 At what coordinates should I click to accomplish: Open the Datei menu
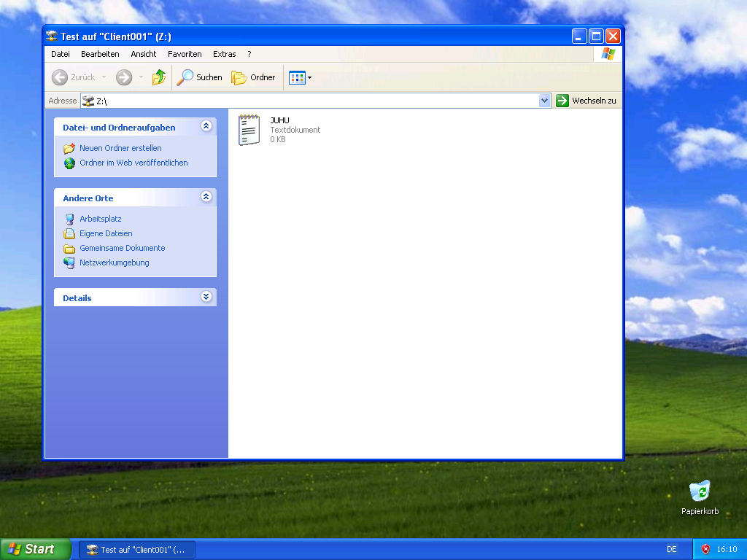coord(61,54)
